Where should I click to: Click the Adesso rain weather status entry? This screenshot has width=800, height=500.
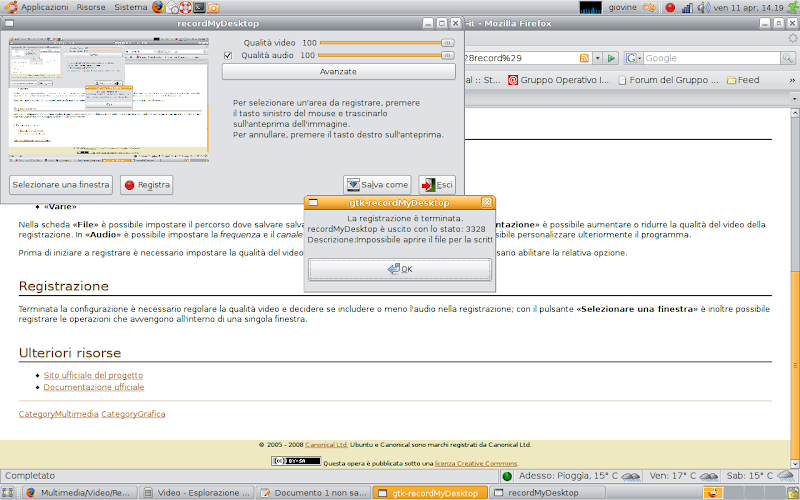(579, 476)
